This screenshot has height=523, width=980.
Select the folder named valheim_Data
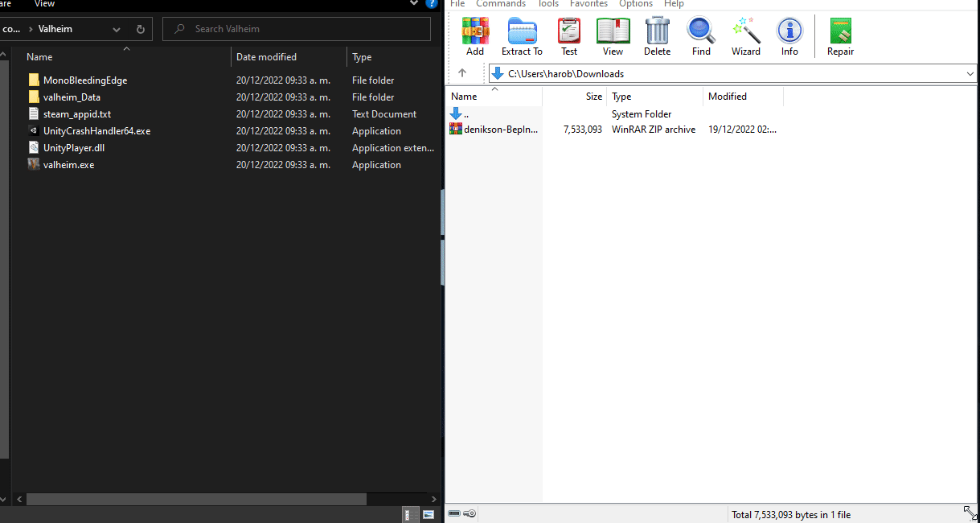pos(72,97)
